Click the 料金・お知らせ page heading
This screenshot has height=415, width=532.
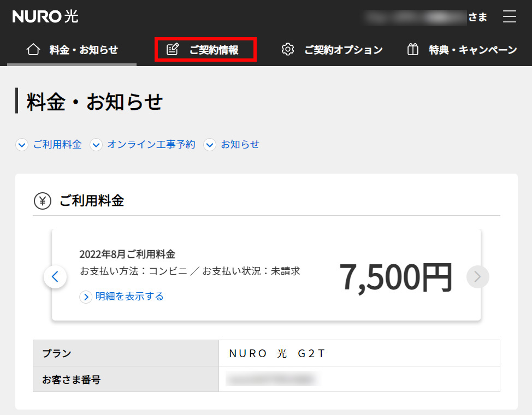tap(94, 102)
